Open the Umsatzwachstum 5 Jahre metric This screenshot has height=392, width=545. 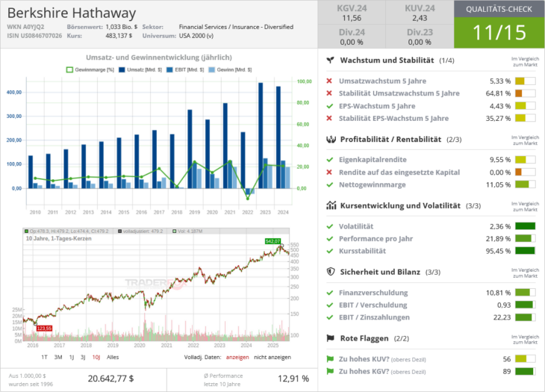pos(382,81)
